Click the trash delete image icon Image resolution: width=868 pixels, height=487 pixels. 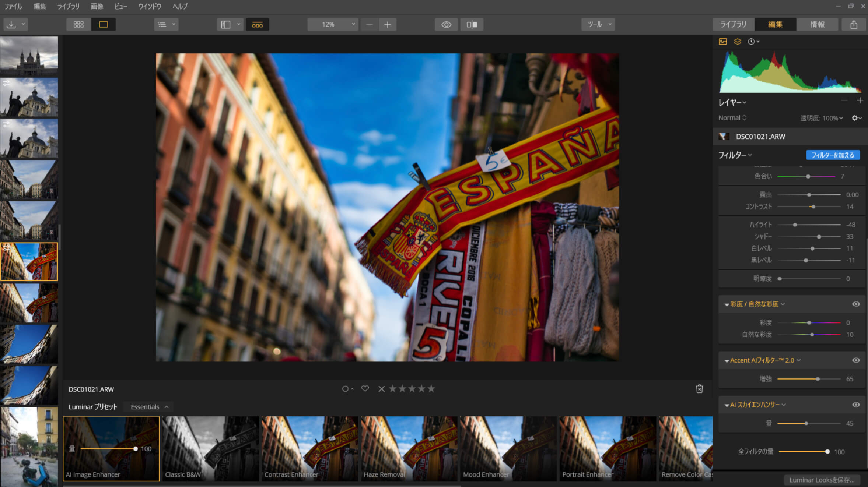coord(699,389)
